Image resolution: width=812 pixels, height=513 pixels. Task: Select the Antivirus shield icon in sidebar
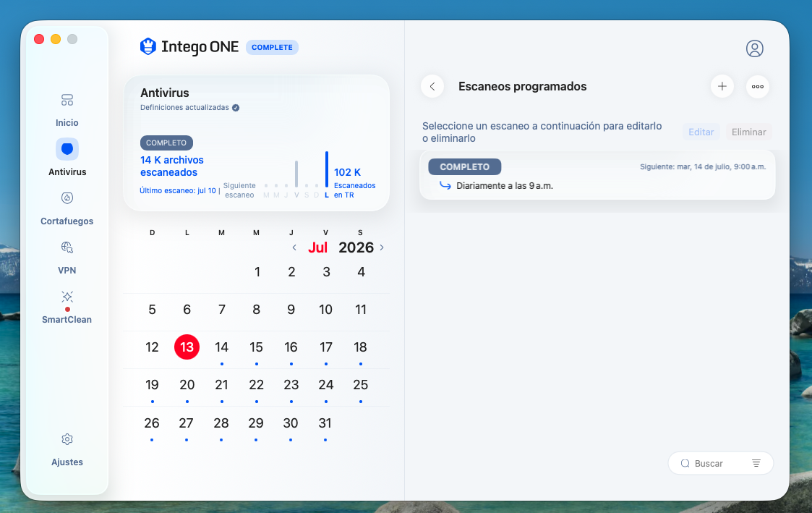pyautogui.click(x=67, y=149)
